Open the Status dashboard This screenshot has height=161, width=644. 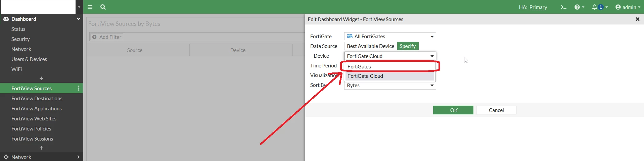[x=18, y=29]
